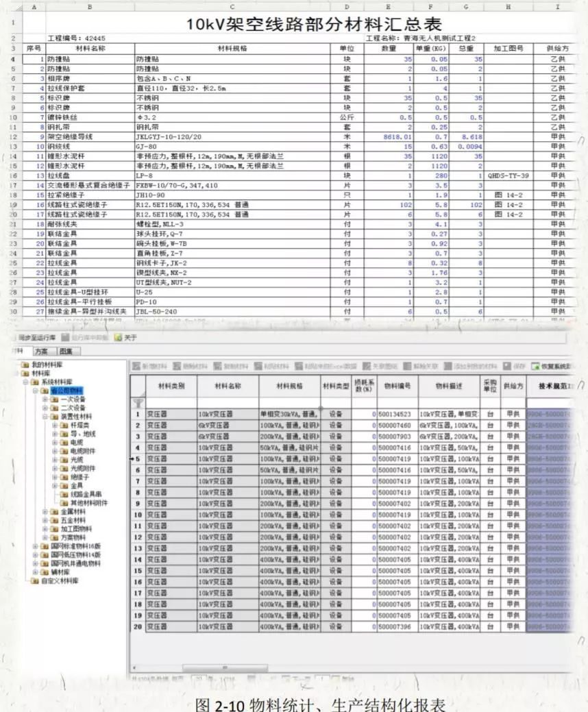Select the 光缆附件 folder
The width and height of the screenshot is (588, 712).
click(77, 469)
